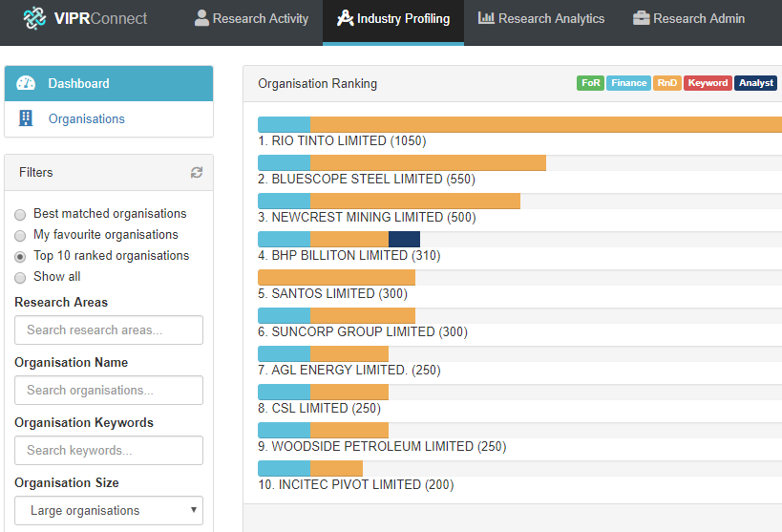Viewport: 782px width, 532px height.
Task: Click '8. CSL LIMITED (250)'
Action: coord(319,408)
